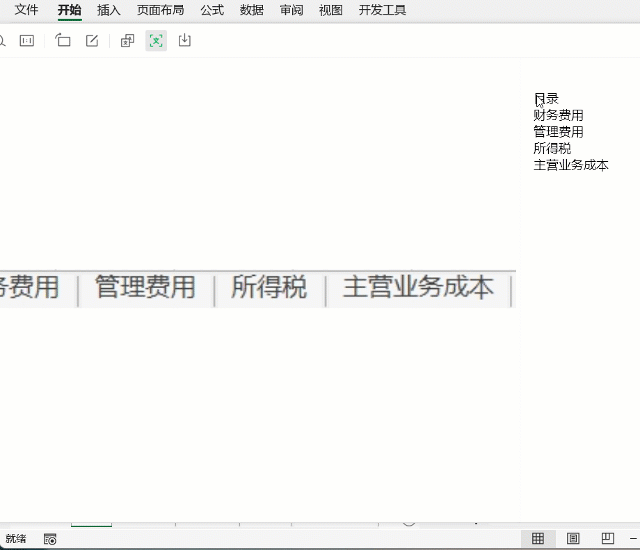Switch to page layout view
Screen dimensions: 640x550
(x=573, y=539)
